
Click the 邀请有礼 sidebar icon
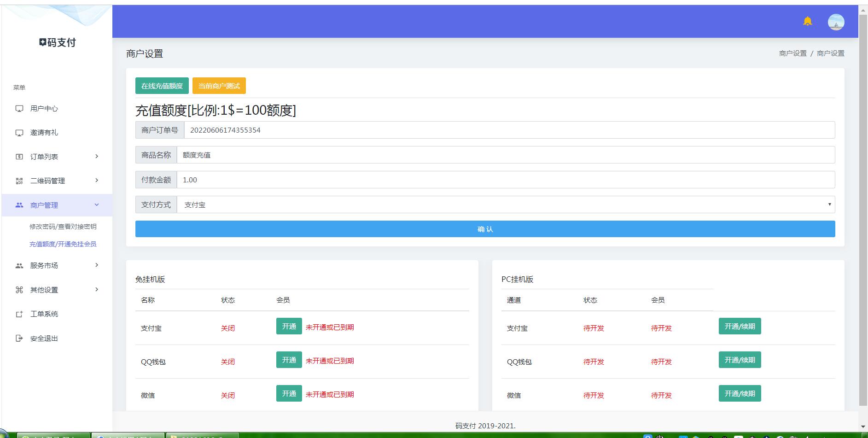[19, 133]
